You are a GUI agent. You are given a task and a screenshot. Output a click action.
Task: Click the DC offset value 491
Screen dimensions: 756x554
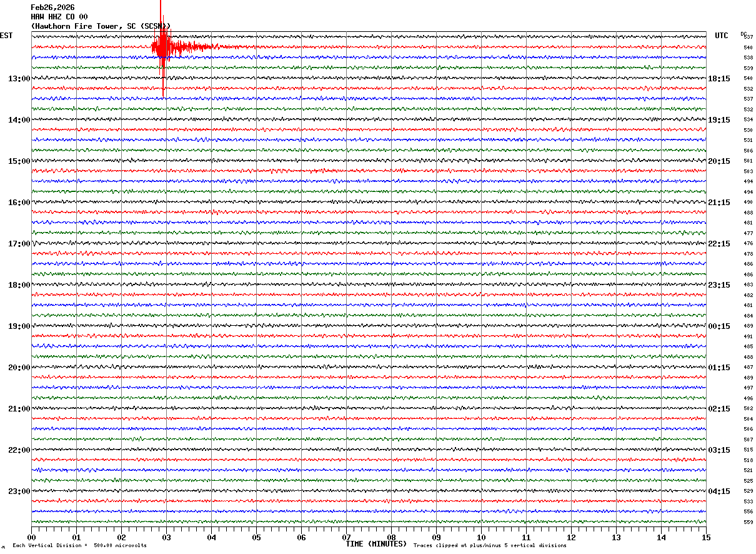coord(749,336)
